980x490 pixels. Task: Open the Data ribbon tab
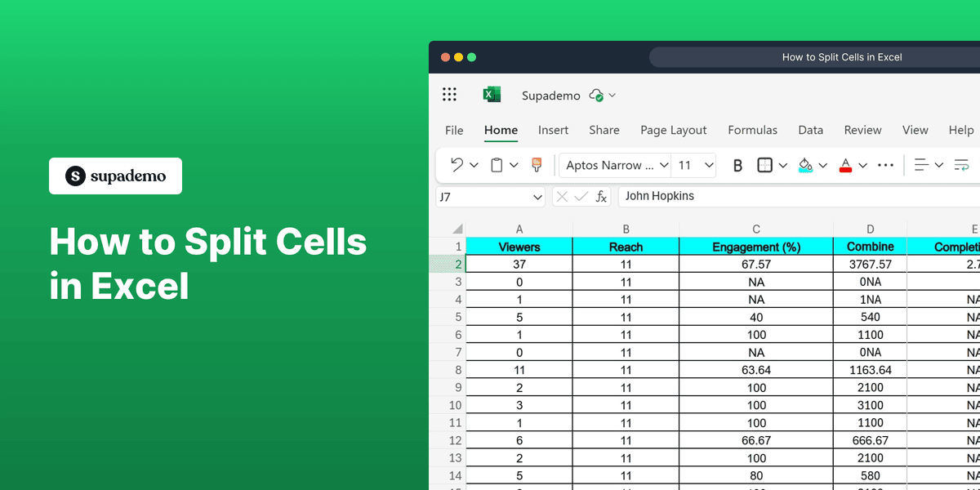pos(811,130)
